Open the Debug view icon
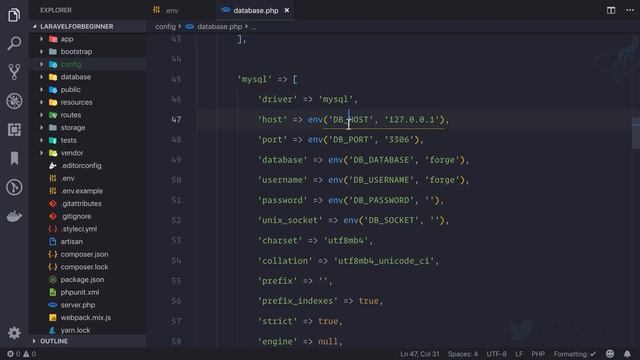Image resolution: width=640 pixels, height=360 pixels. pyautogui.click(x=14, y=101)
